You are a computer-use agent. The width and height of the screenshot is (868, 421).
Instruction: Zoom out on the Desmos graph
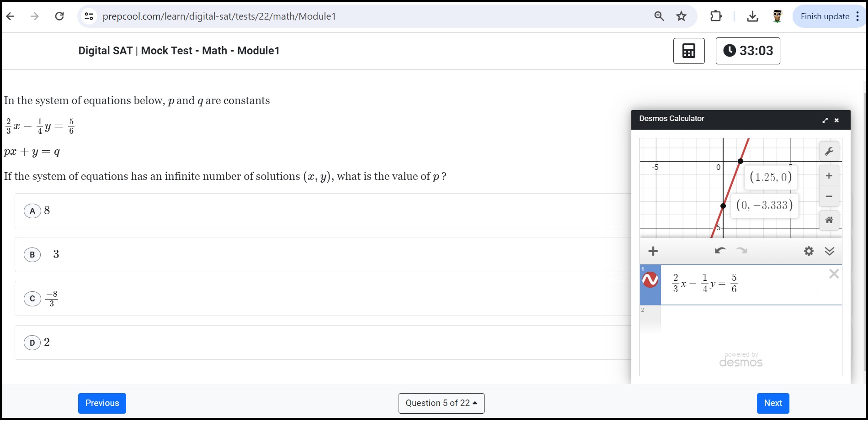[x=829, y=196]
